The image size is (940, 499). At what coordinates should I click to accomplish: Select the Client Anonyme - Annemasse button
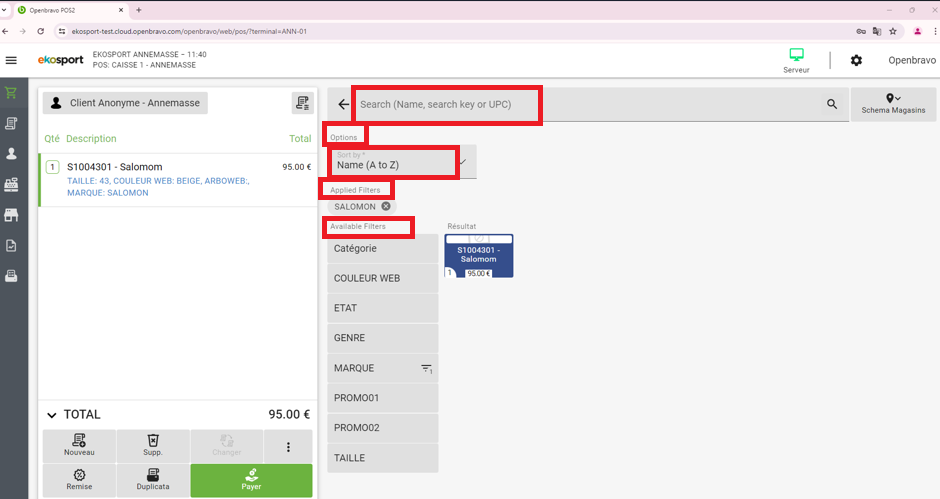pyautogui.click(x=125, y=103)
